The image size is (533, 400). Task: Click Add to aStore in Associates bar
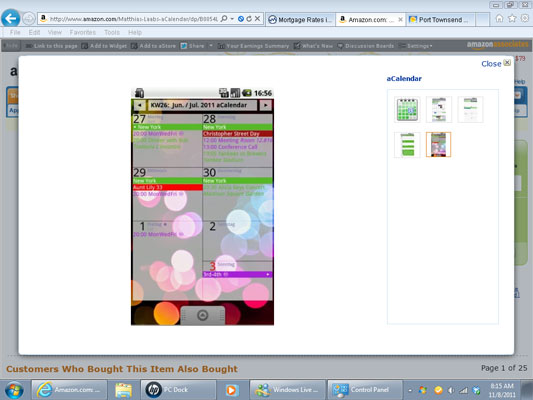tap(154, 46)
